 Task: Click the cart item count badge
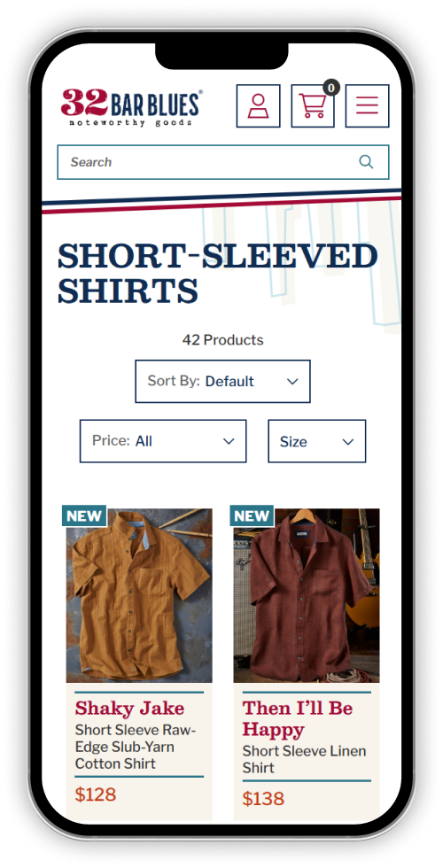pos(331,88)
